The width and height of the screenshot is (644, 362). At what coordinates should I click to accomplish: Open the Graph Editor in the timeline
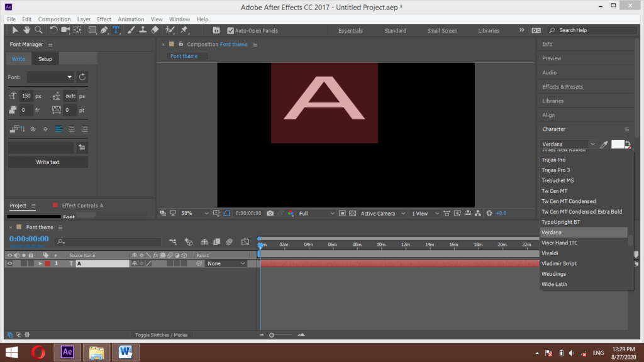point(245,241)
